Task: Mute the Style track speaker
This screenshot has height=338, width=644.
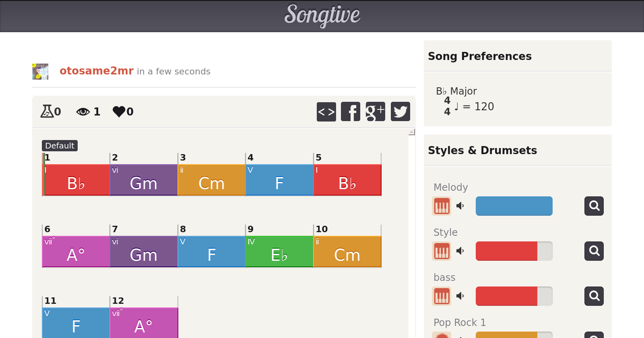Action: (x=460, y=251)
